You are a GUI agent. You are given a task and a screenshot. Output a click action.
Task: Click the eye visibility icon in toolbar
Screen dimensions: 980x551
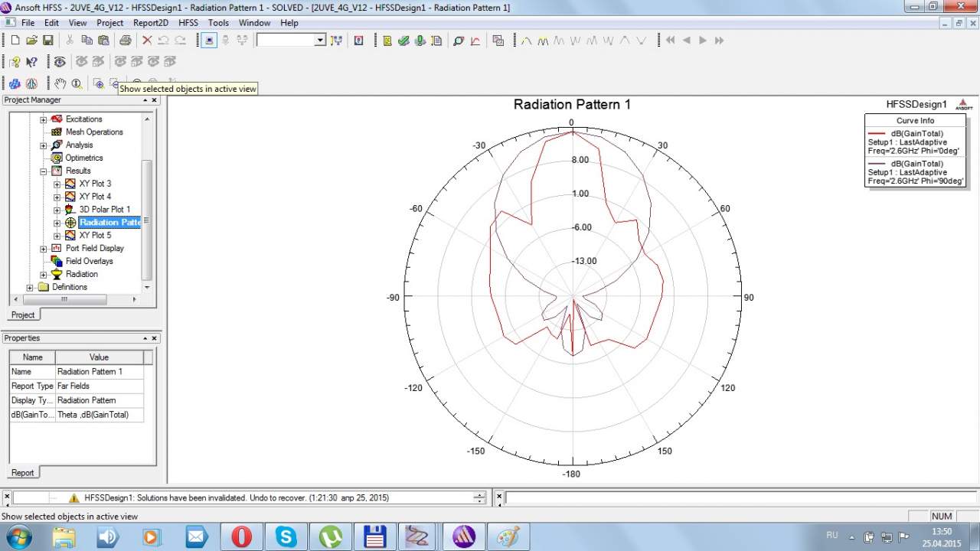(x=60, y=62)
